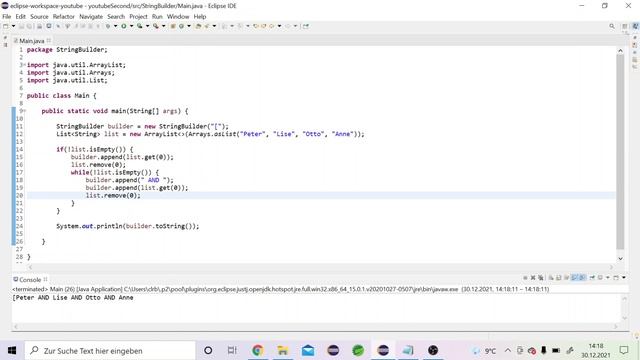The width and height of the screenshot is (640, 360).
Task: Click the Last Edit Location icon
Action: pos(255,26)
